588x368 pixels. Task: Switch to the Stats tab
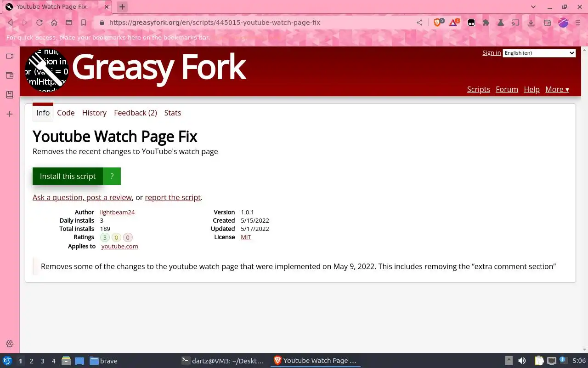pyautogui.click(x=173, y=113)
